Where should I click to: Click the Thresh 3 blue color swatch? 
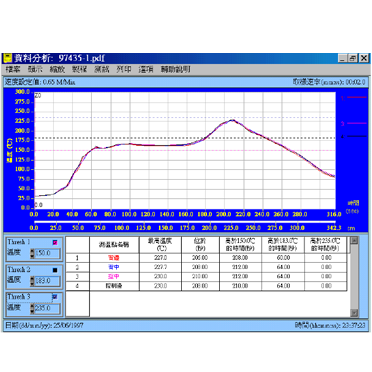pyautogui.click(x=55, y=297)
